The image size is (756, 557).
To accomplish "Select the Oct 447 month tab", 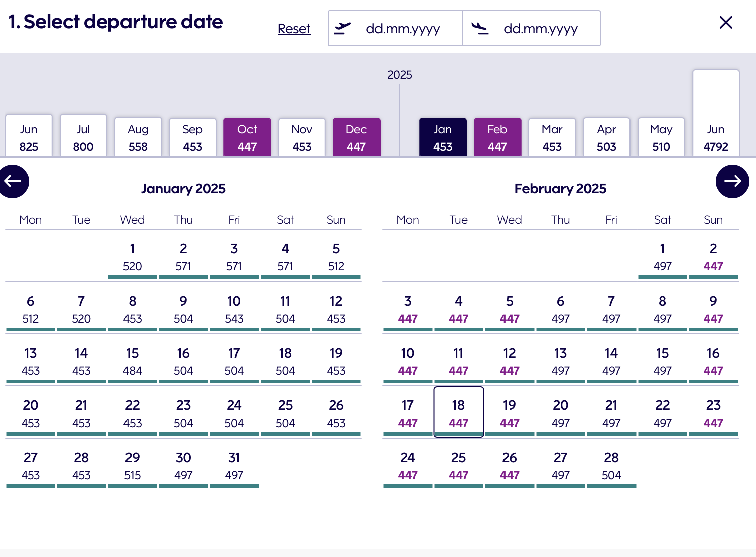I will click(x=247, y=137).
